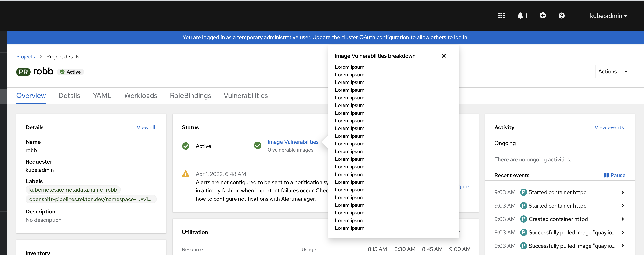Click the cluster OAuth configuration link

coord(375,37)
